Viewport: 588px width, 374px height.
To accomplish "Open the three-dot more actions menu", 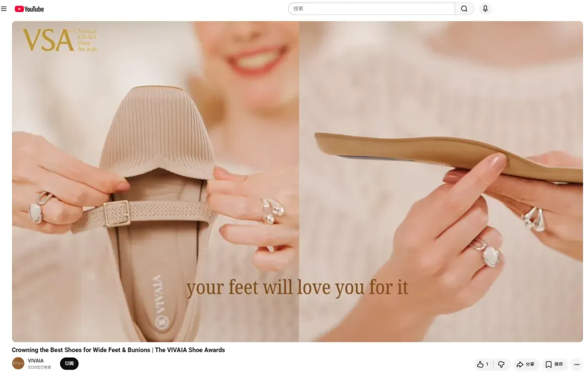I will coord(577,364).
